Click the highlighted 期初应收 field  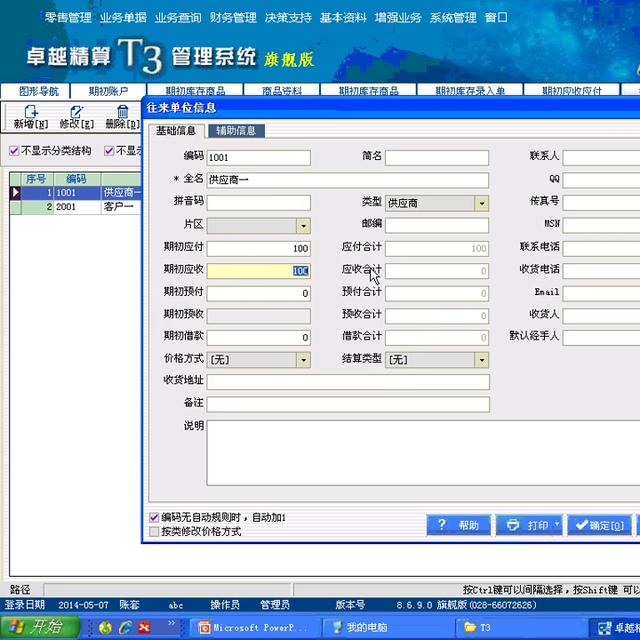pos(258,271)
